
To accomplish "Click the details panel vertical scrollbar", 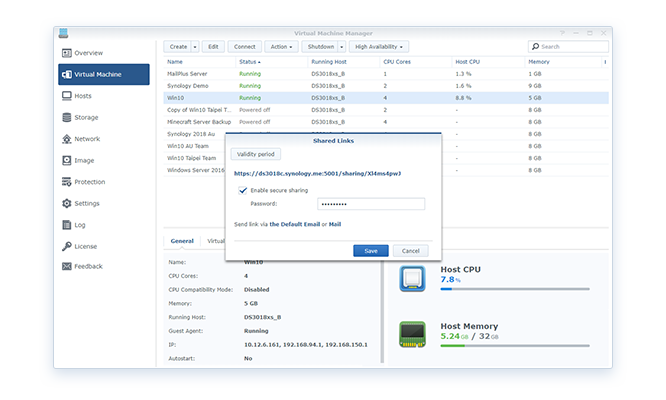I will [x=382, y=312].
